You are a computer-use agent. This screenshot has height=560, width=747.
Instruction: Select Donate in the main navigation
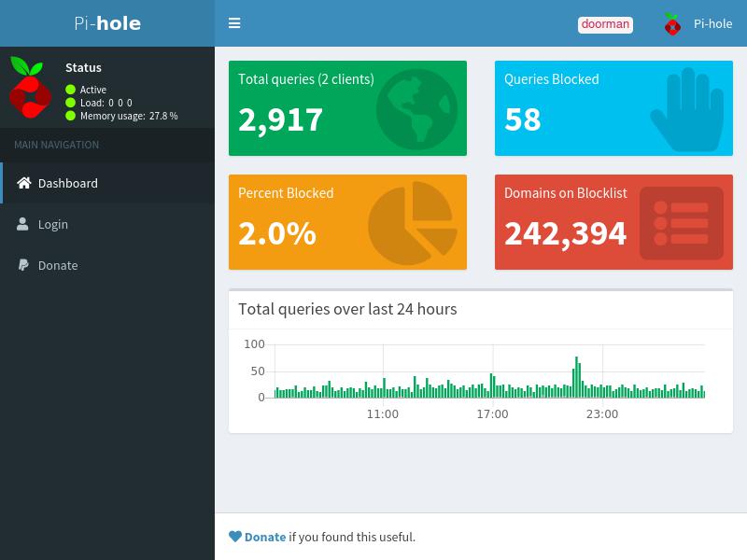coord(107,265)
